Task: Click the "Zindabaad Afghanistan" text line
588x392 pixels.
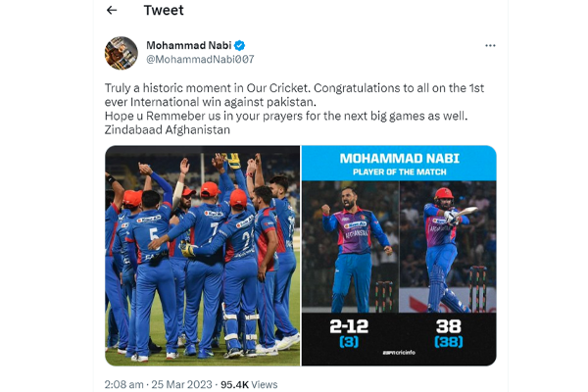Action: [x=167, y=129]
